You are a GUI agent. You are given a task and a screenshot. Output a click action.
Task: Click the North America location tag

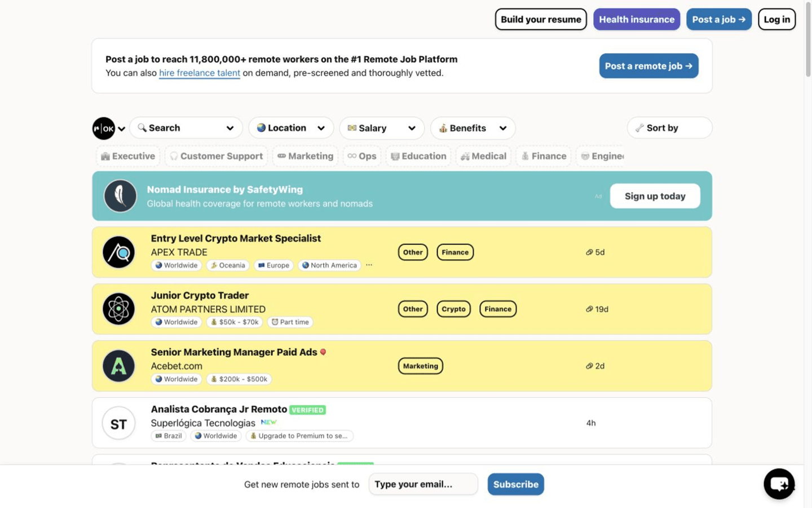click(329, 265)
